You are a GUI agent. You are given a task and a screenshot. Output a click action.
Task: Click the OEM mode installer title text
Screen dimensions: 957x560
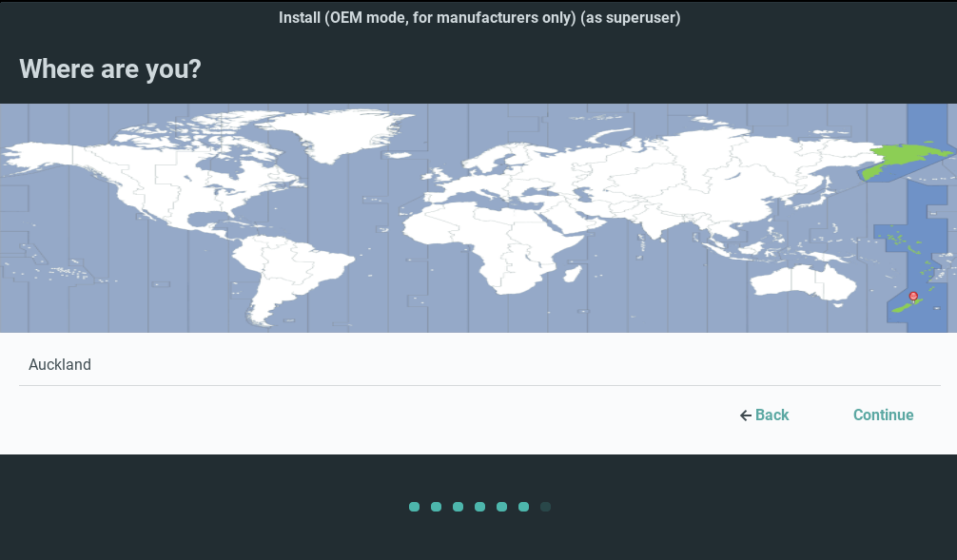pyautogui.click(x=478, y=18)
